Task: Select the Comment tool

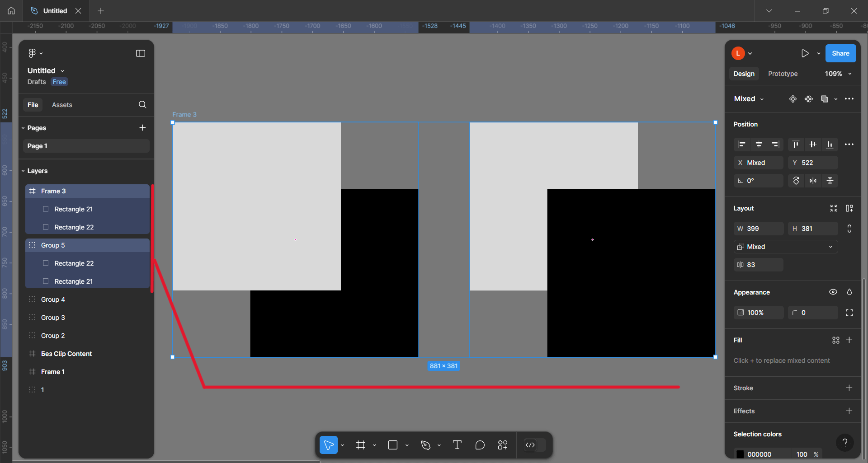Action: pyautogui.click(x=480, y=445)
